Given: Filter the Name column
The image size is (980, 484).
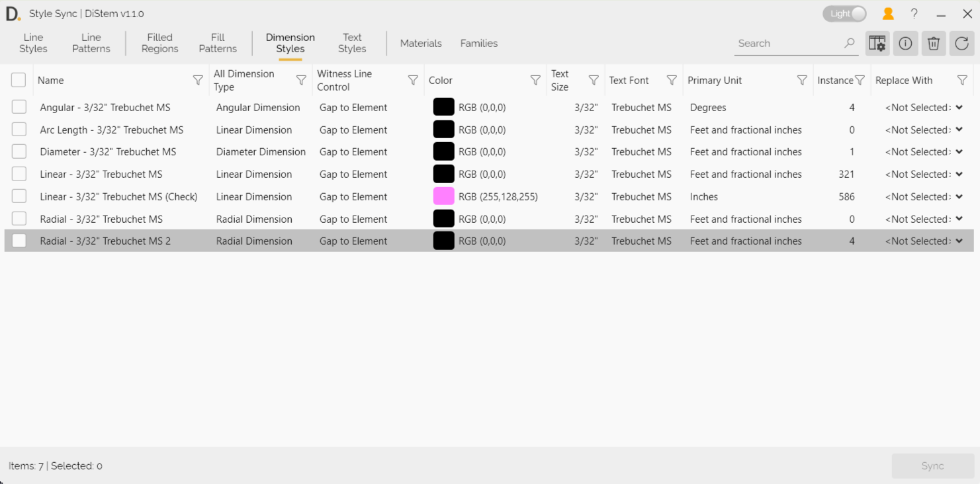Looking at the screenshot, I should pos(198,81).
